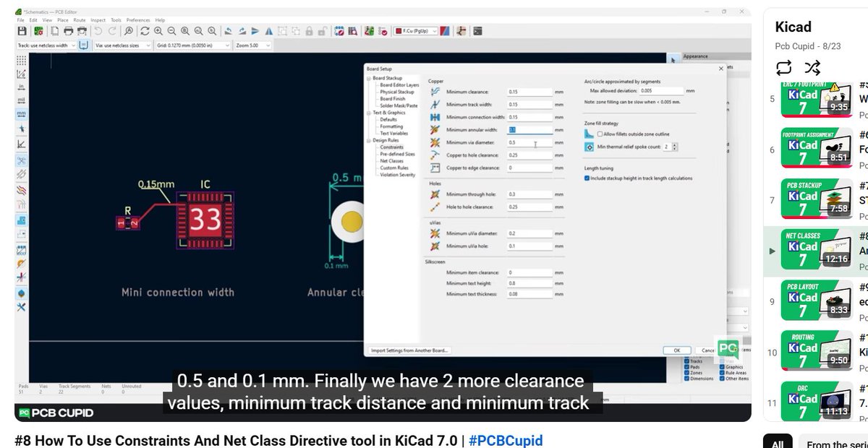The height and width of the screenshot is (448, 868).
Task: Select Text & Graphics in settings tree
Action: (389, 113)
